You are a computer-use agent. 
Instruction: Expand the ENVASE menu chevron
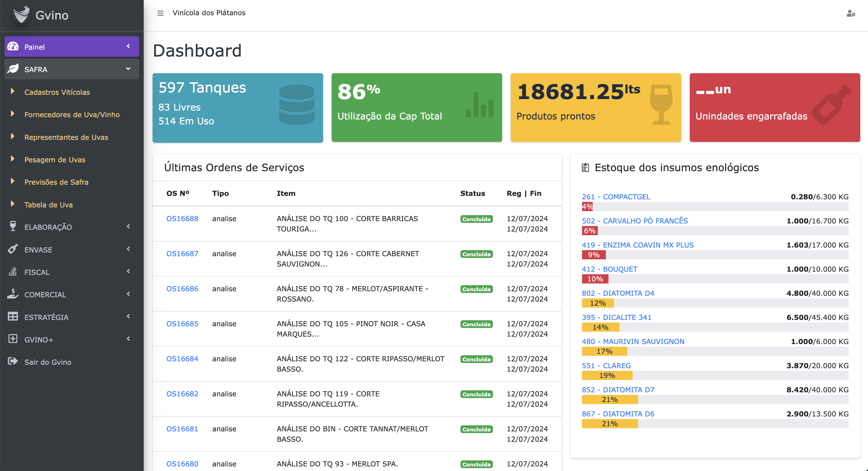click(x=128, y=249)
